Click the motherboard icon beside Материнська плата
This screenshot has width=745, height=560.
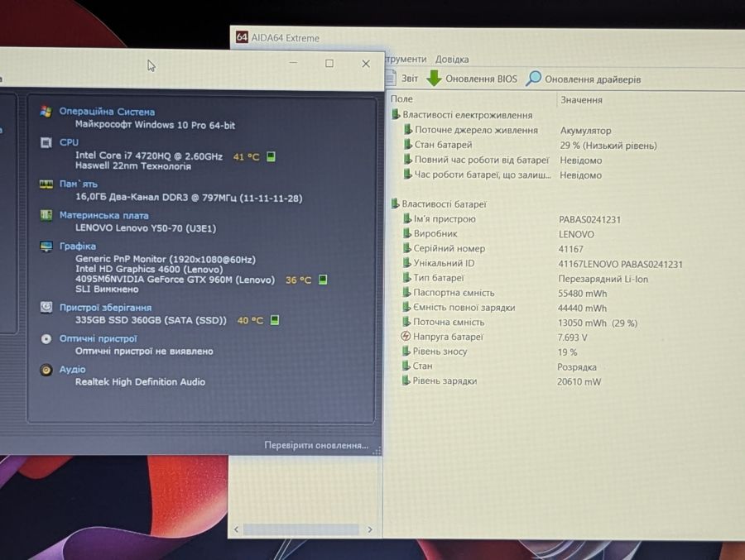[x=46, y=215]
